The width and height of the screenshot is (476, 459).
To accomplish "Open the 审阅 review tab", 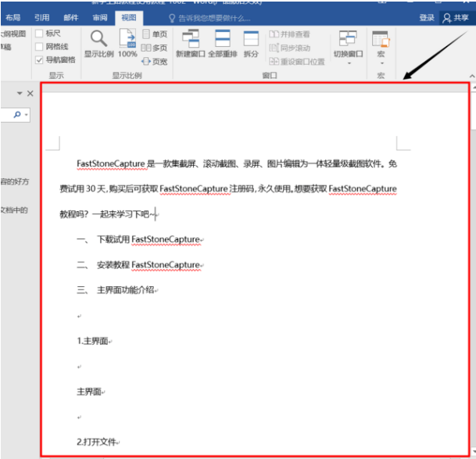I will (x=100, y=18).
